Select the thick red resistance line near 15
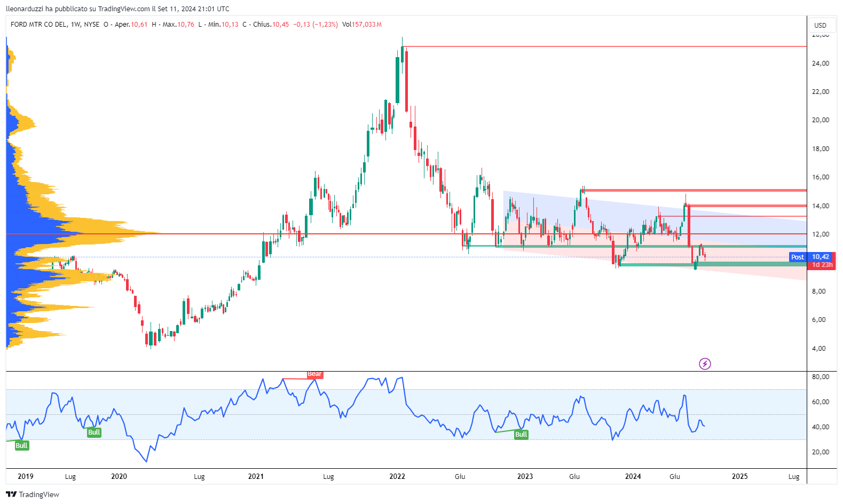Viewport: 843px width, 504px height. 694,190
